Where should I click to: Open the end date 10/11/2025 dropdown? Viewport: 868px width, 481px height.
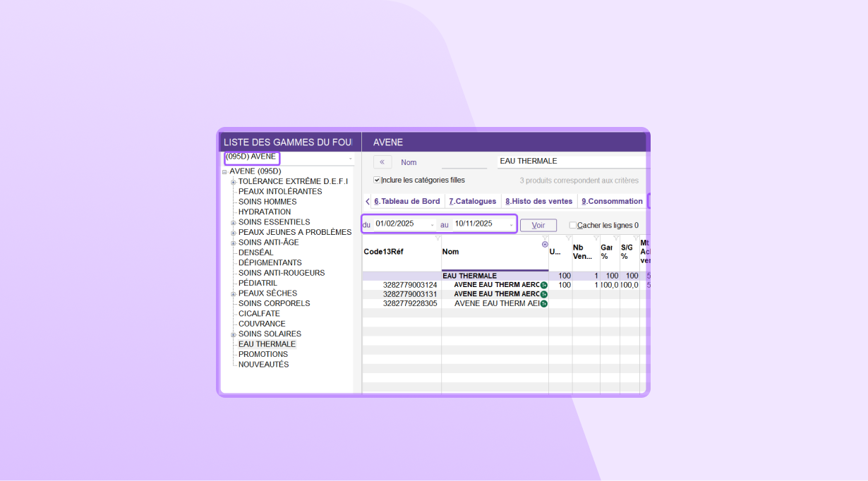click(x=511, y=225)
